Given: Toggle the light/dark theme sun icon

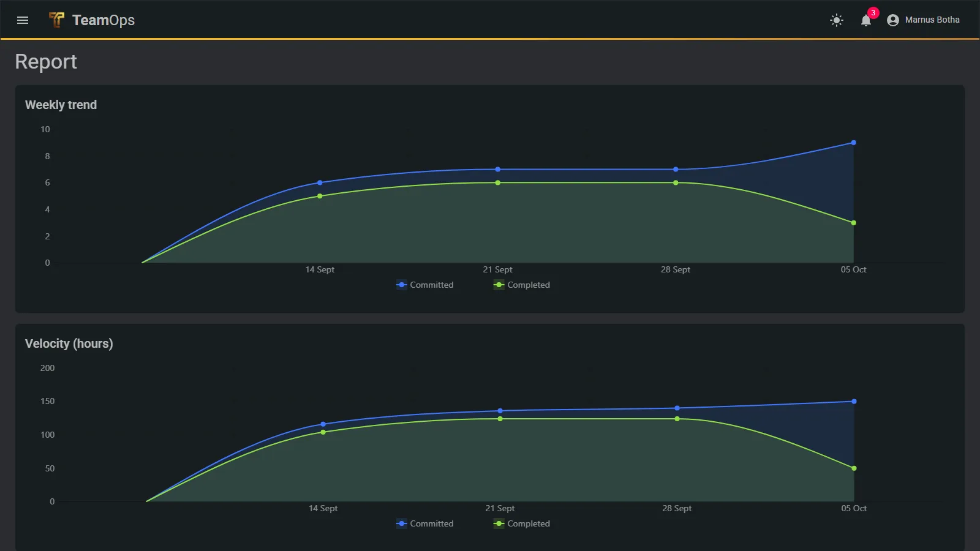Looking at the screenshot, I should 837,20.
